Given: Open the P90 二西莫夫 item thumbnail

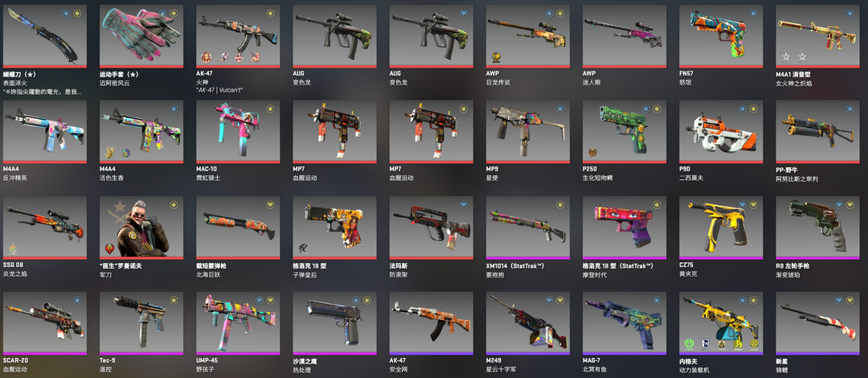Looking at the screenshot, I should (x=721, y=132).
